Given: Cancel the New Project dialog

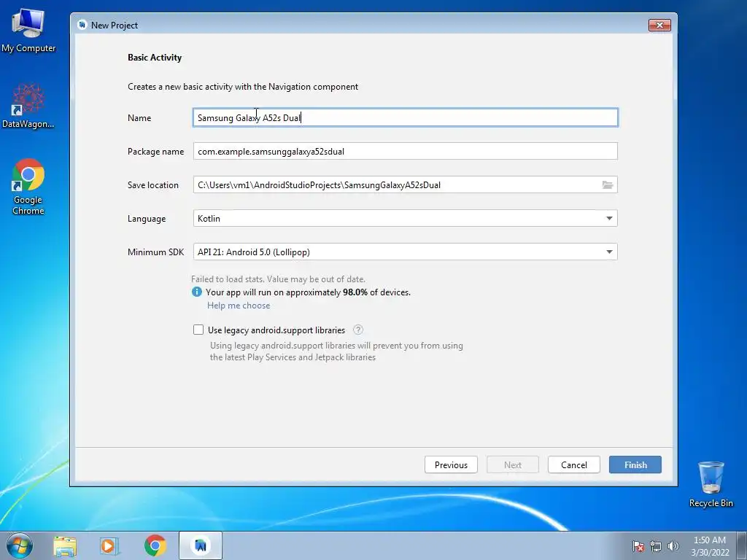Looking at the screenshot, I should (573, 464).
